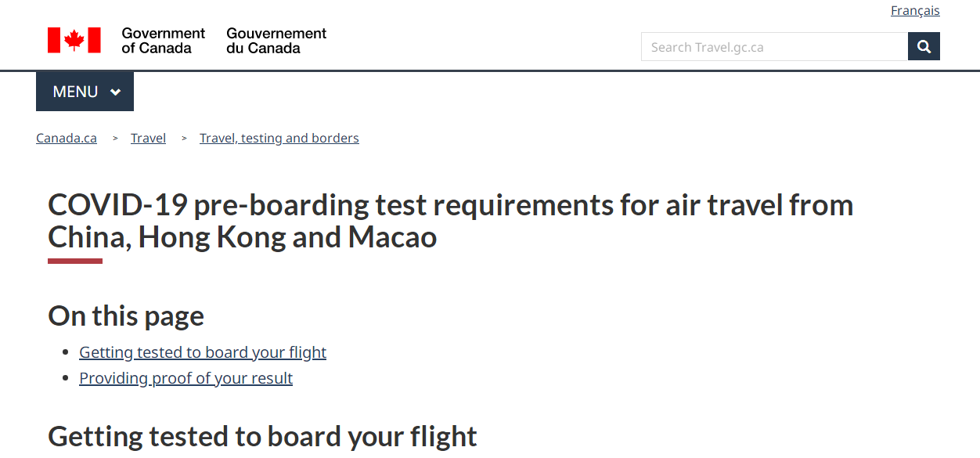Go to the Canada.ca breadcrumb
The image size is (980, 458).
(67, 139)
